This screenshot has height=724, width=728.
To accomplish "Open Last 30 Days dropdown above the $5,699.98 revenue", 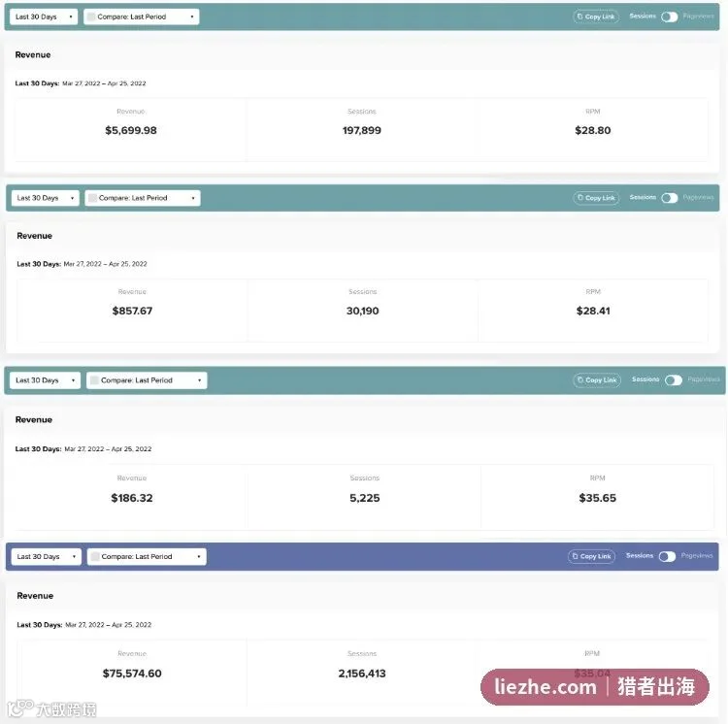I will point(44,16).
